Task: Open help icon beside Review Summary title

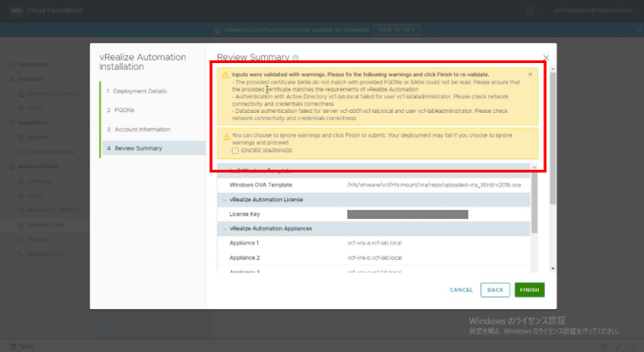Action: click(x=296, y=58)
